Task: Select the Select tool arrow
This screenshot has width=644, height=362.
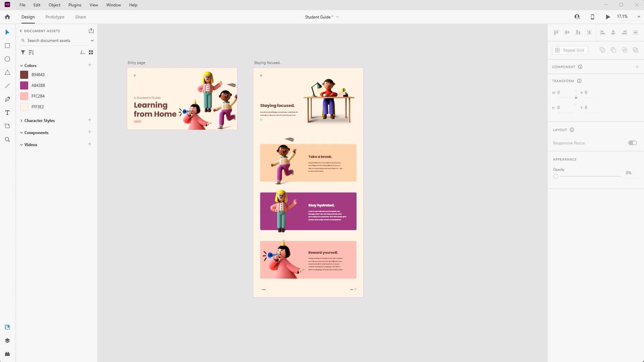Action: click(7, 32)
